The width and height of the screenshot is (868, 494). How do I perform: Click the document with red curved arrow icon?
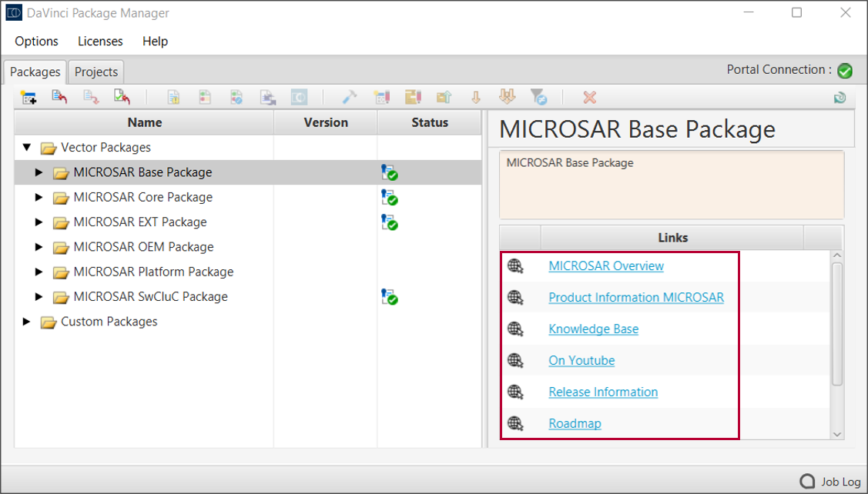[59, 98]
